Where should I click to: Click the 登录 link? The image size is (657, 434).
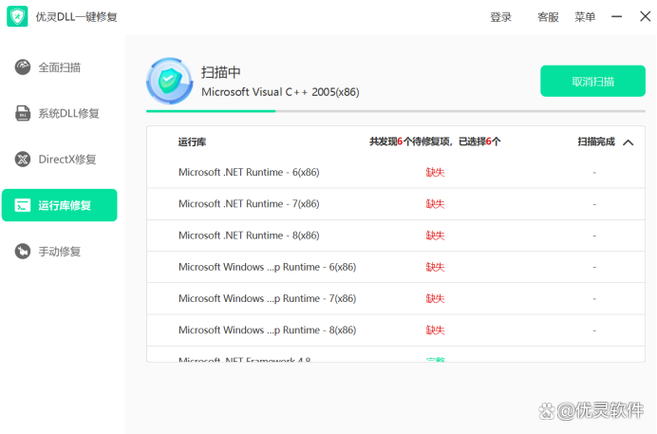pyautogui.click(x=501, y=17)
